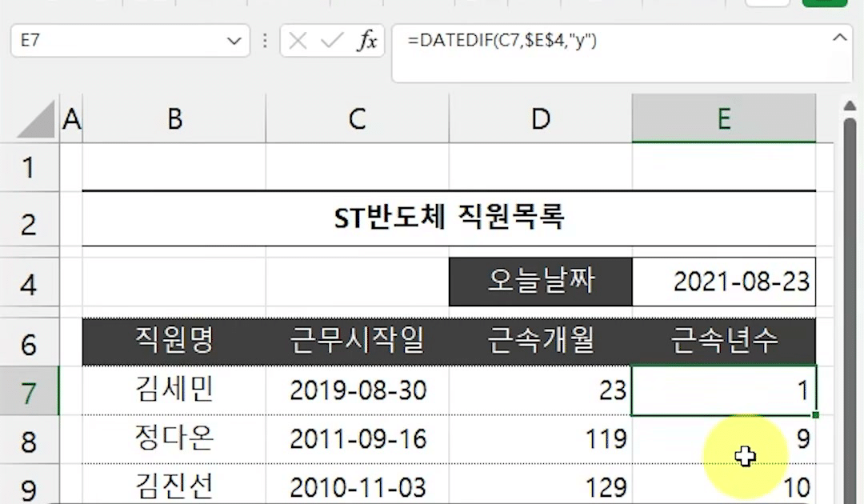Select column E header

pos(724,118)
